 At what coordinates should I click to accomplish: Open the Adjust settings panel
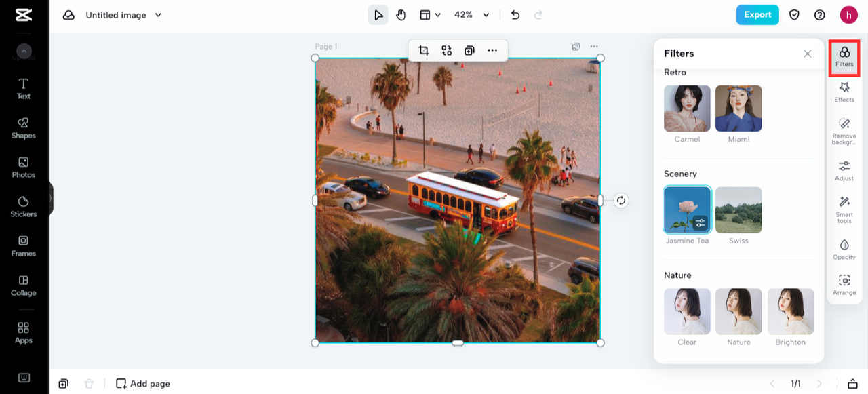pyautogui.click(x=844, y=170)
